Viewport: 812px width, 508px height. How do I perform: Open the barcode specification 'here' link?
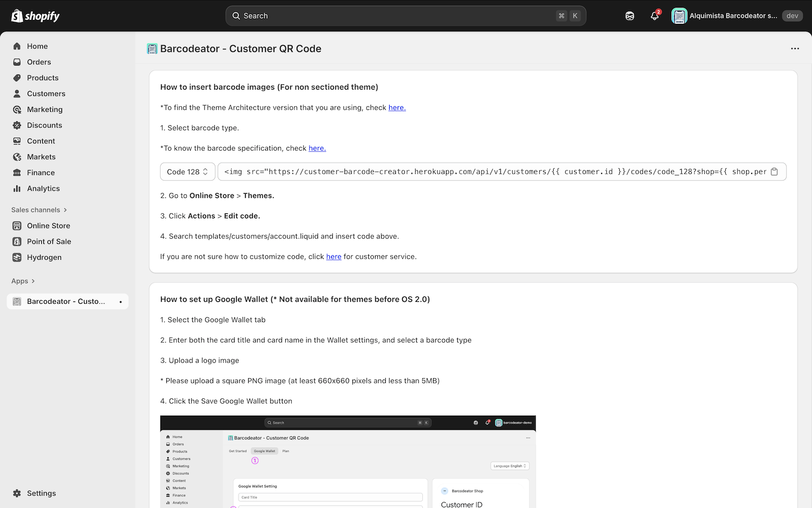pyautogui.click(x=317, y=148)
